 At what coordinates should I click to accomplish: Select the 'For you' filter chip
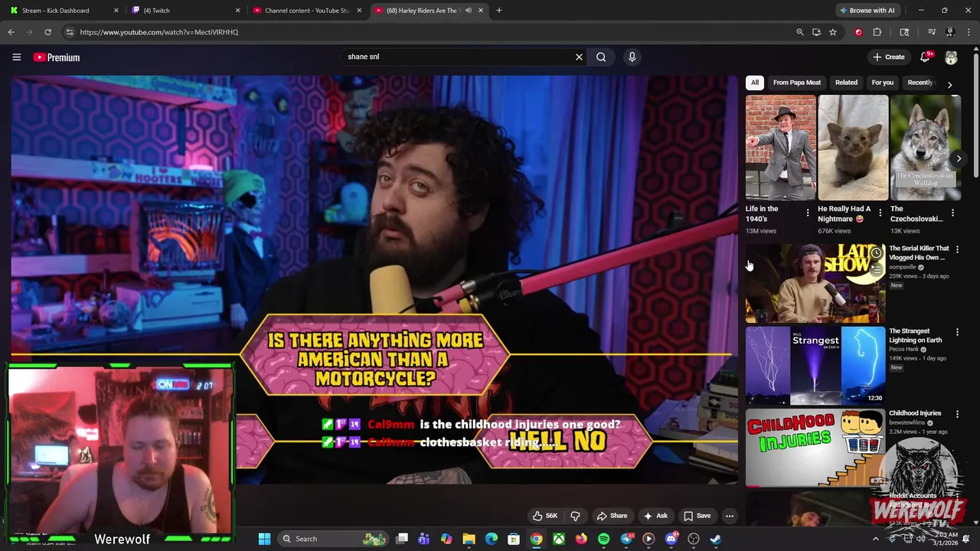pyautogui.click(x=882, y=83)
